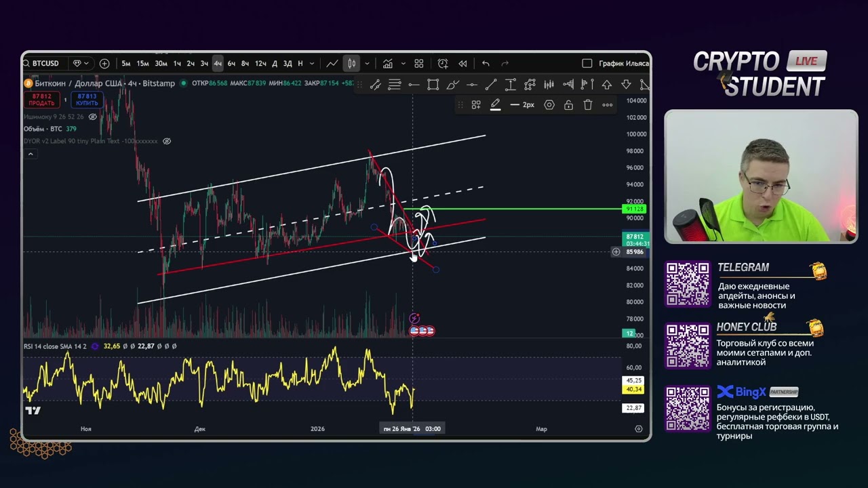Select the trend line with nodes tool
Image resolution: width=868 pixels, height=488 pixels.
375,85
